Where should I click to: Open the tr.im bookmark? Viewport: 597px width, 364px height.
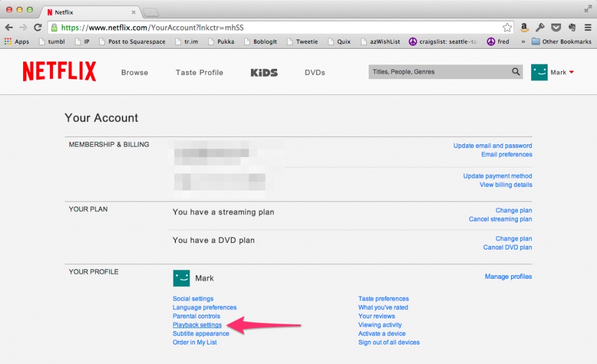[186, 41]
